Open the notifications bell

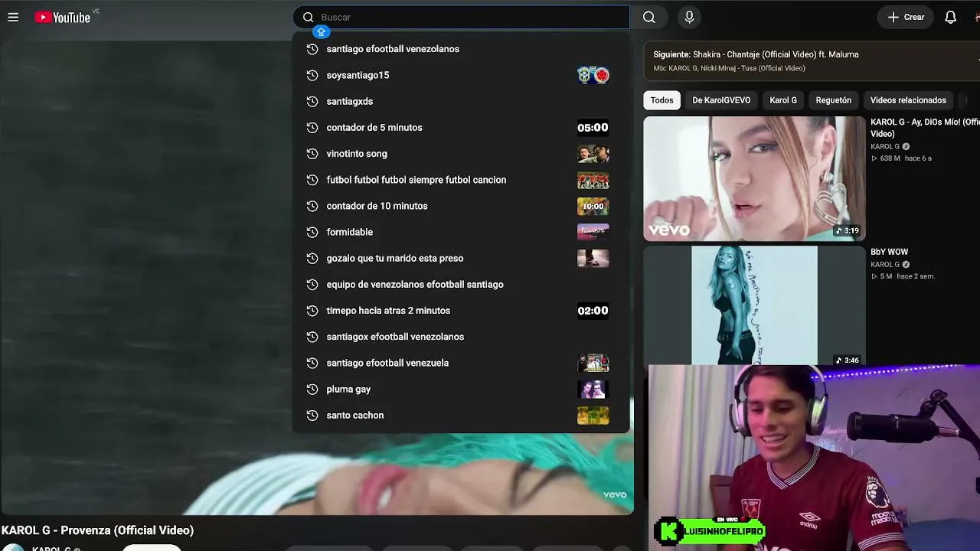point(950,17)
